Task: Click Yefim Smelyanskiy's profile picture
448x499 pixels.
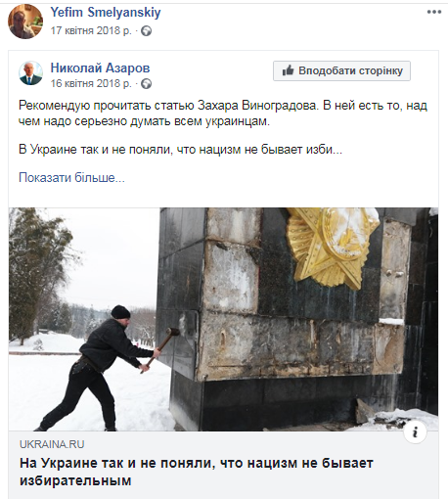Action: point(25,22)
